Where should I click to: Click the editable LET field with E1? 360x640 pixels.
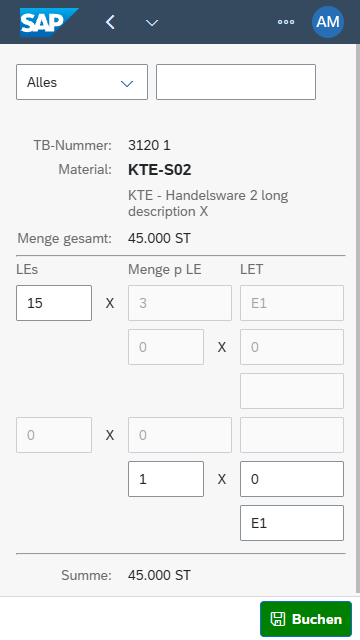coord(292,523)
